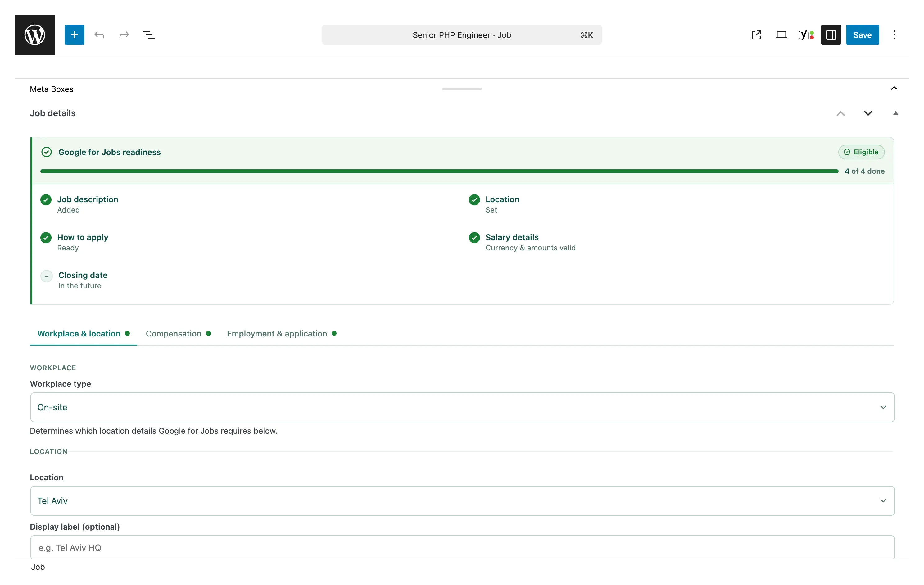Viewport: 924px width, 585px height.
Task: View the job in a new tab
Action: click(756, 35)
